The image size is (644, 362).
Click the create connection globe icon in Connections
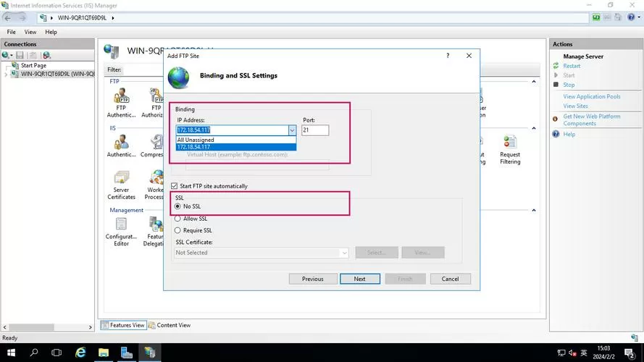point(6,55)
